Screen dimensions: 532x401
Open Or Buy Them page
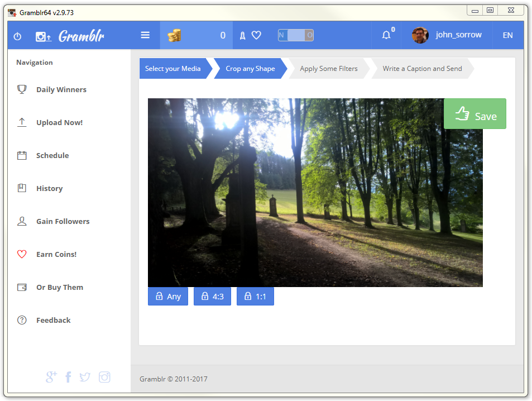[x=60, y=287]
